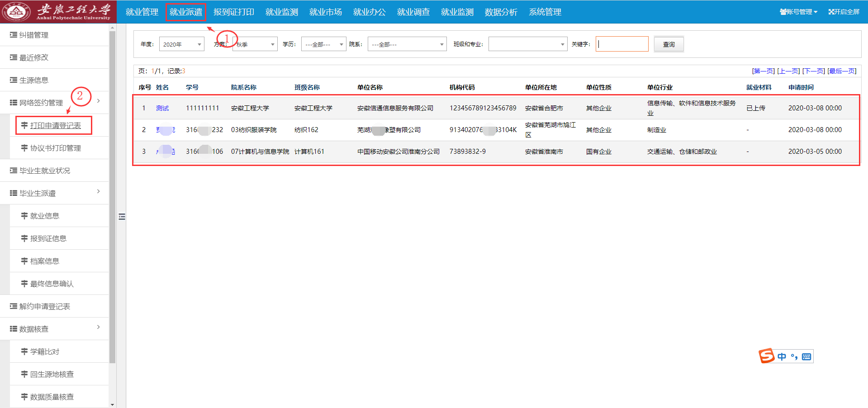The image size is (868, 408).
Task: Click the sidebar collapse handle icon
Action: (x=122, y=217)
